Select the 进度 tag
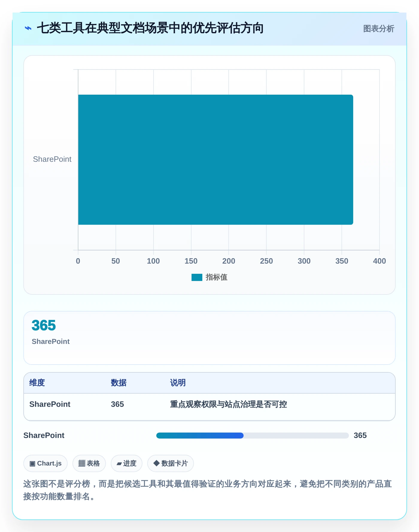Screen dimensions: 419x532 pos(127,463)
